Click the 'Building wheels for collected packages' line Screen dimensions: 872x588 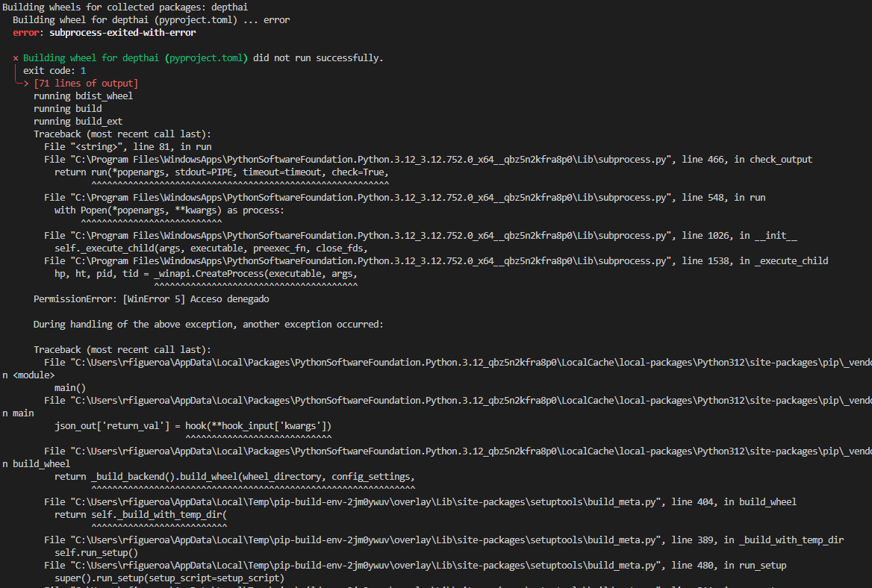pyautogui.click(x=125, y=7)
